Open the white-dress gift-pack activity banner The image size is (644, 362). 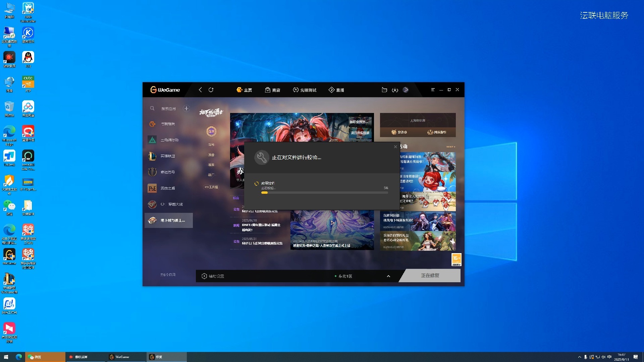tap(418, 241)
